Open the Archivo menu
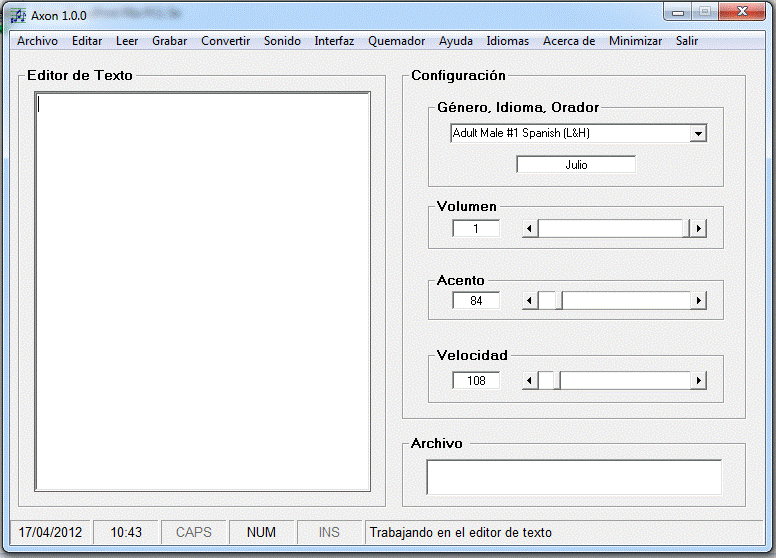Screen dimensions: 776x558 click(37, 41)
